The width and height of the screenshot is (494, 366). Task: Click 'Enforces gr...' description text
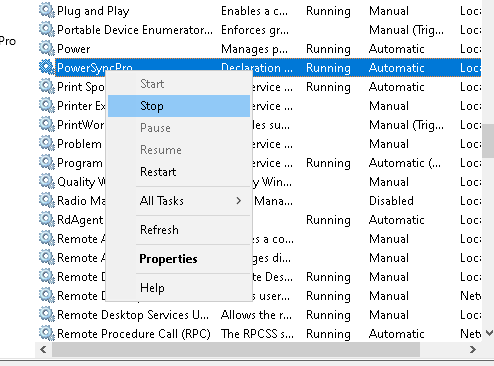(x=255, y=30)
